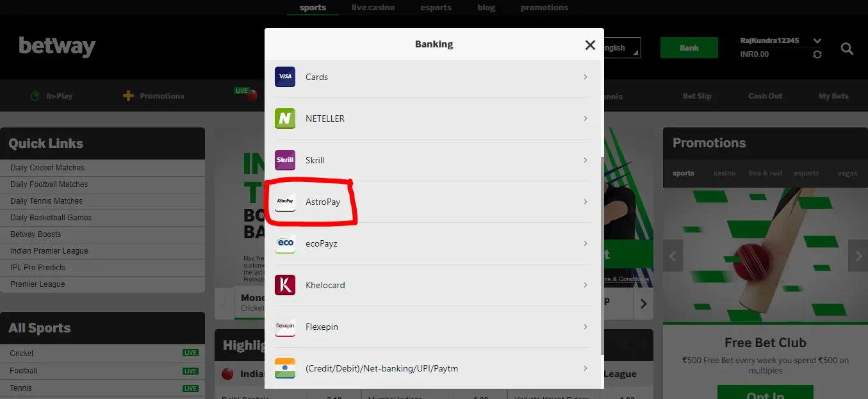Expand the AstroPay option arrow
Viewport: 868px width, 399px height.
click(585, 202)
